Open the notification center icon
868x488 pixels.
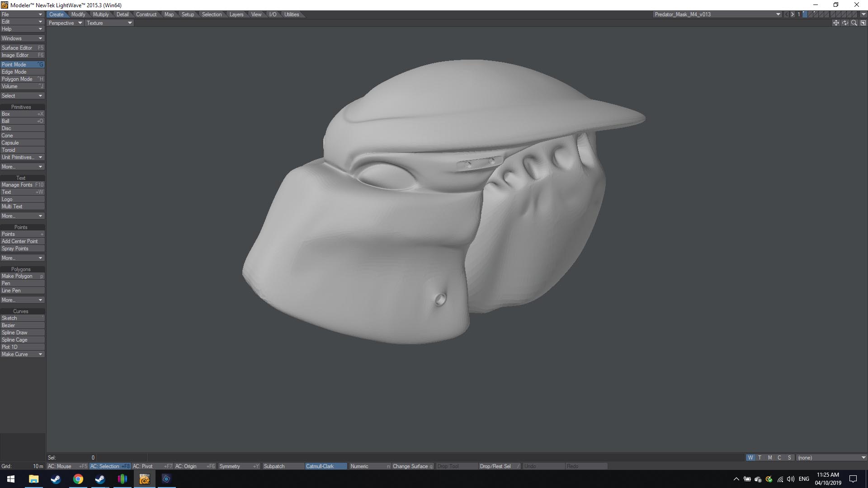[853, 479]
